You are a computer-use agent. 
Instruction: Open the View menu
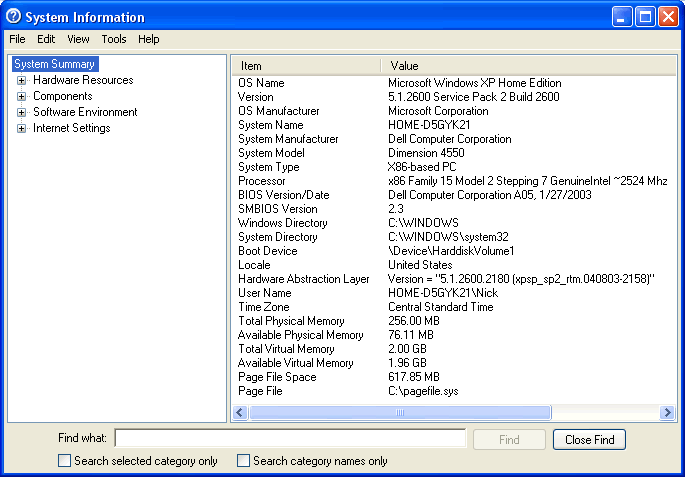point(78,39)
